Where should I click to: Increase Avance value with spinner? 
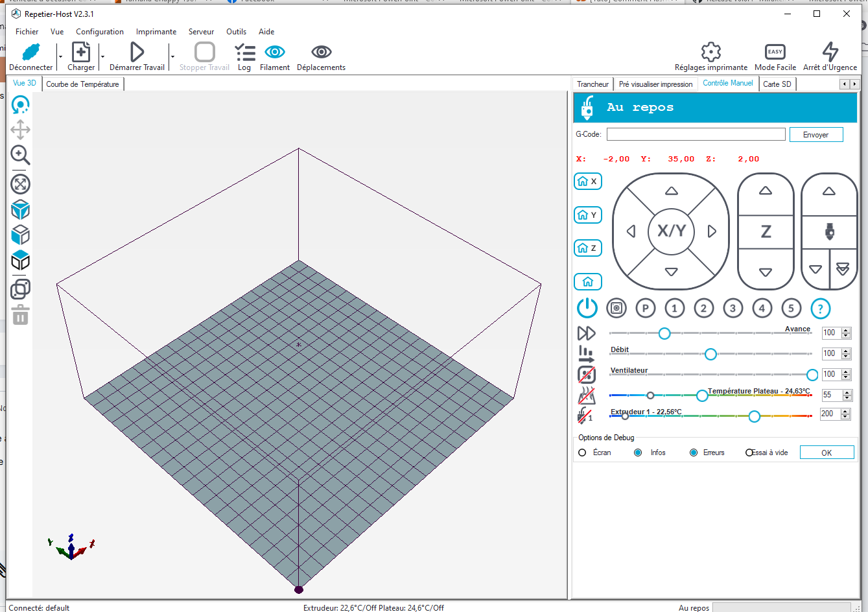[x=846, y=330]
